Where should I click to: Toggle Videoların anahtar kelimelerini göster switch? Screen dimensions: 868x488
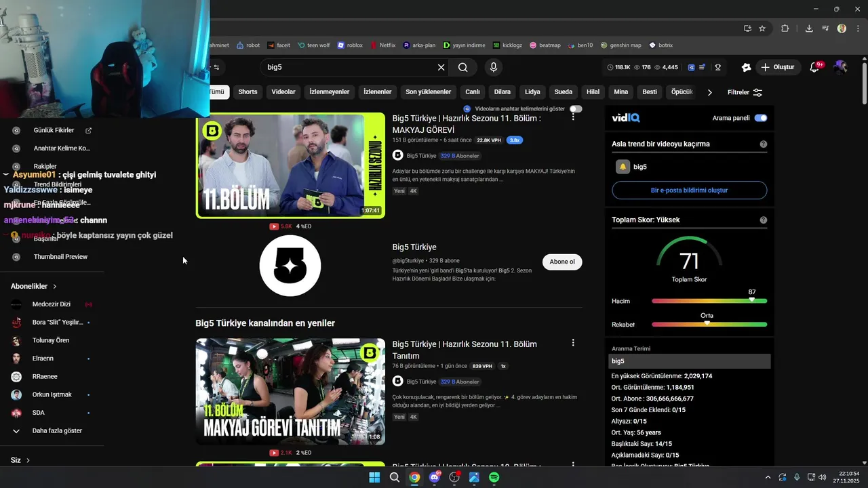576,108
